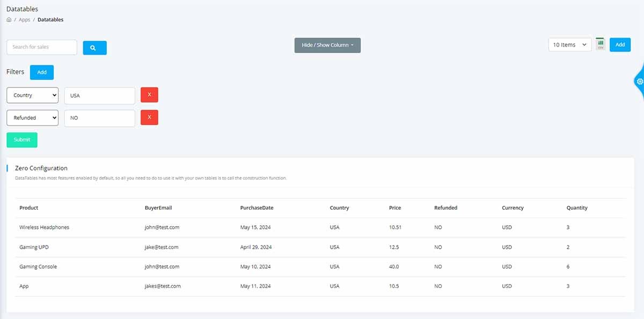The image size is (644, 319).
Task: Select Apps in the breadcrumb trail
Action: [24, 19]
